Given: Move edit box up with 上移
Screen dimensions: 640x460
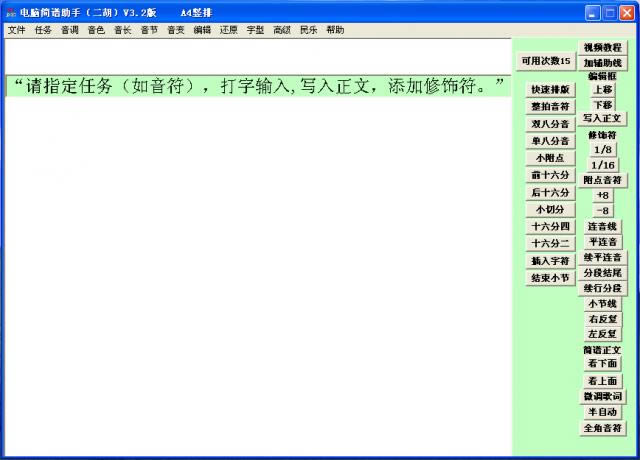Looking at the screenshot, I should [603, 89].
